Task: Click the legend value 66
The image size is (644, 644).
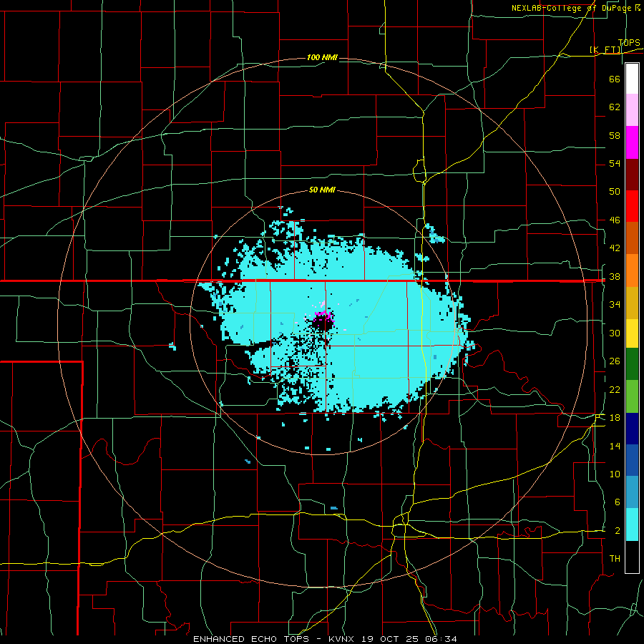Action: [x=615, y=79]
